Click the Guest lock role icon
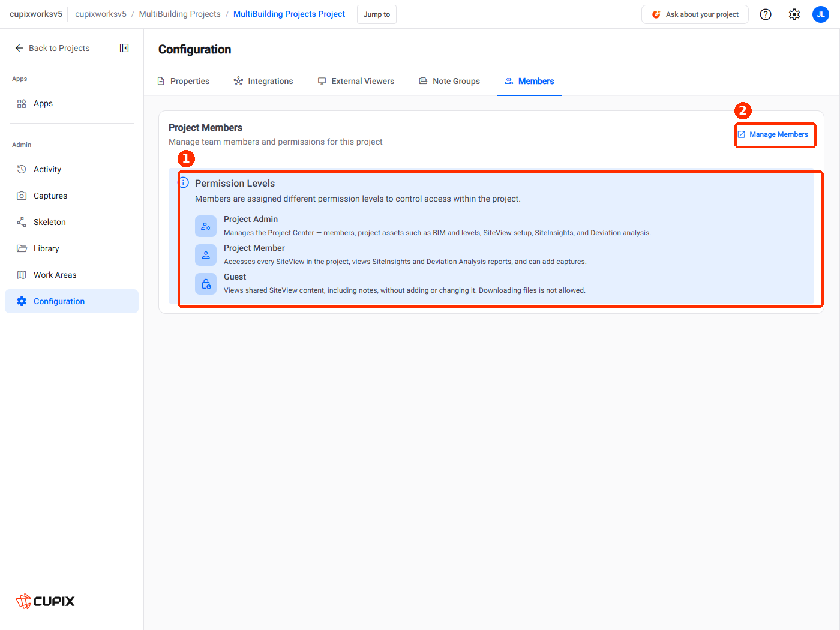This screenshot has height=630, width=840. pyautogui.click(x=206, y=284)
